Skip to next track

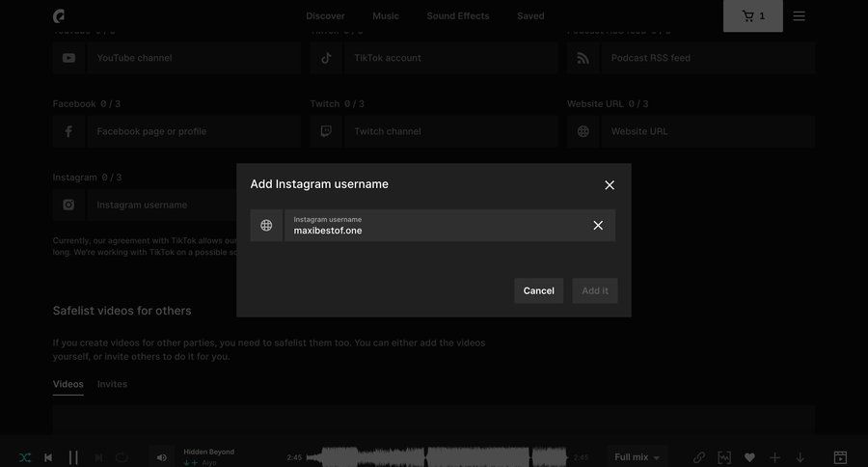[98, 457]
